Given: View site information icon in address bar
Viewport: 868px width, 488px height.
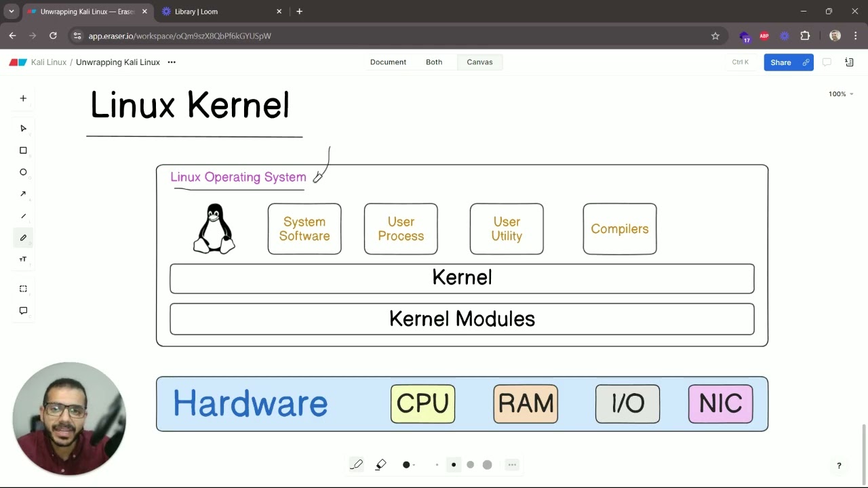Looking at the screenshot, I should click(x=77, y=36).
